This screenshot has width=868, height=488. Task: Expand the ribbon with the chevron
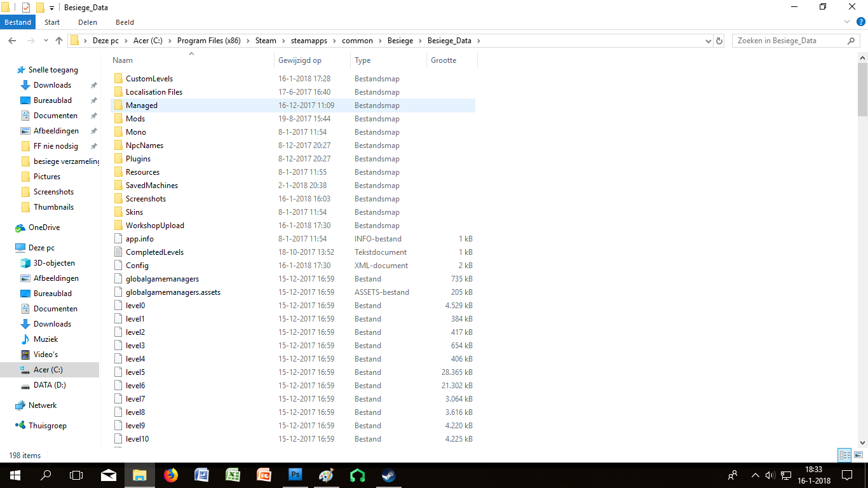pyautogui.click(x=847, y=22)
